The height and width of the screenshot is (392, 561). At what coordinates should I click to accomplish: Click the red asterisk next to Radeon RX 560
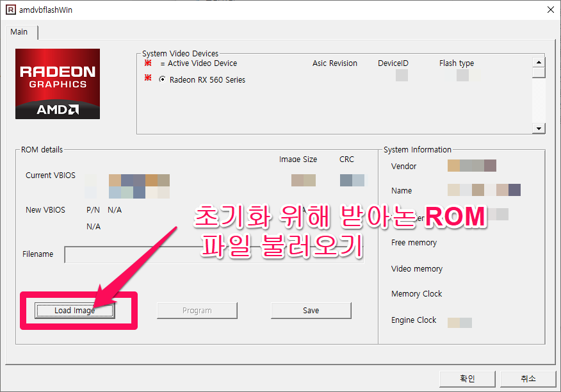[148, 79]
